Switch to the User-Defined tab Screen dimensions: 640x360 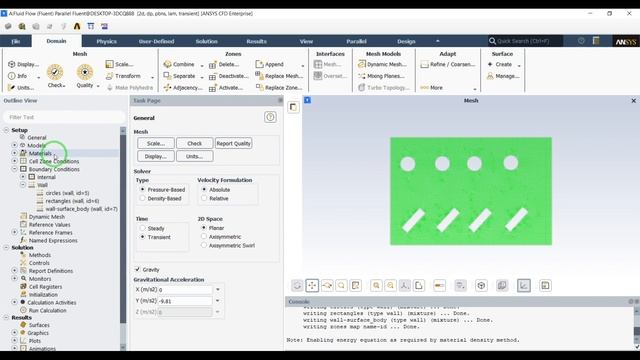tap(156, 41)
